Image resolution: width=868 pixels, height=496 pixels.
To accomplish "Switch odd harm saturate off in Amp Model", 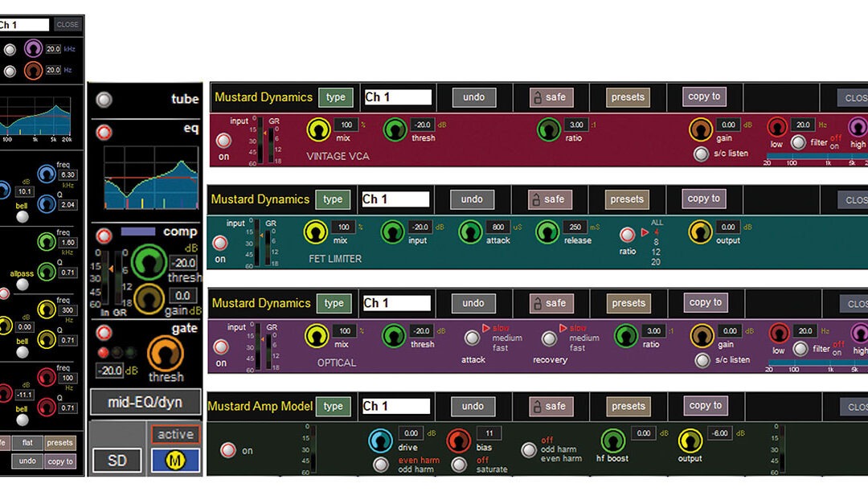I will tap(460, 464).
